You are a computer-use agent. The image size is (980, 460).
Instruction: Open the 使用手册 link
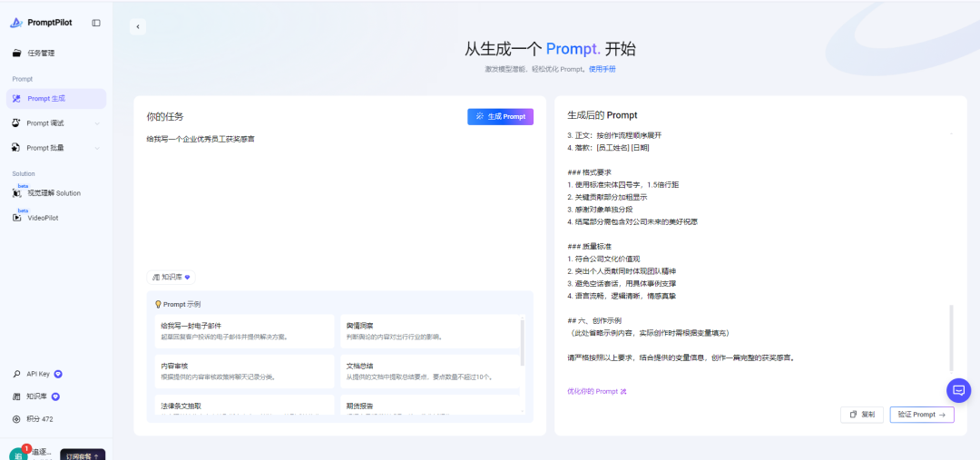[602, 69]
